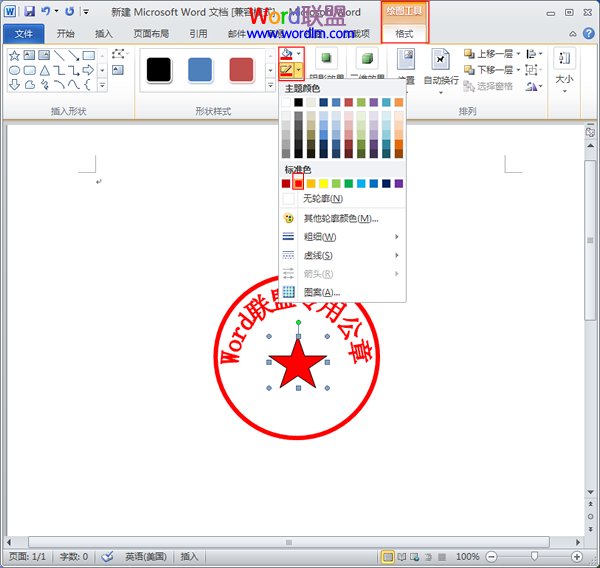Open the 下移一层 dropdown arrow
The image size is (600, 568).
click(x=518, y=70)
